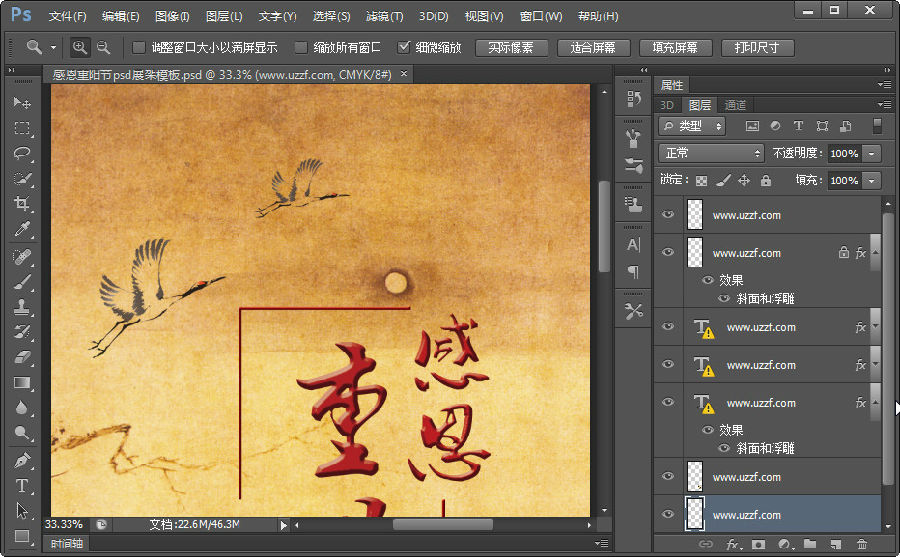The width and height of the screenshot is (900, 557).
Task: Select the Clone Stamp tool
Action: [x=22, y=307]
